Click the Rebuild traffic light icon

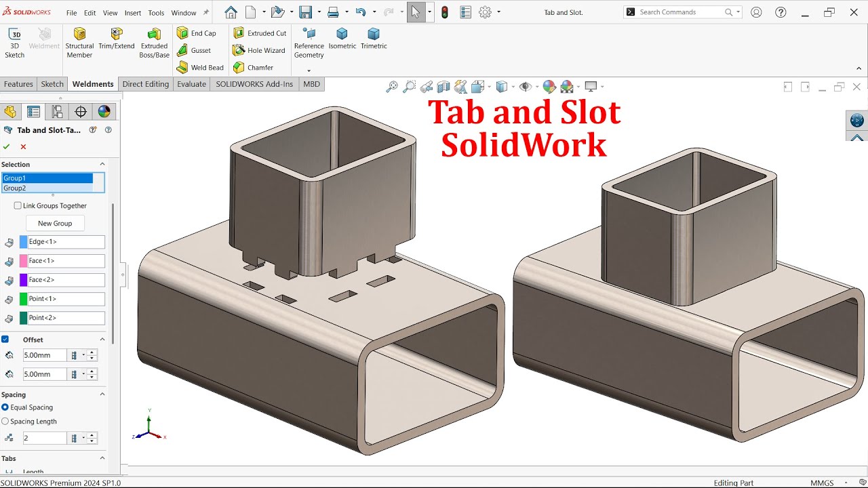point(444,12)
